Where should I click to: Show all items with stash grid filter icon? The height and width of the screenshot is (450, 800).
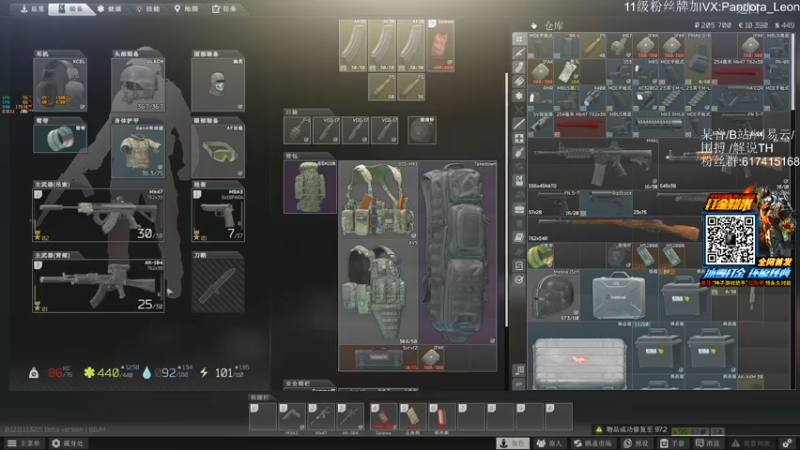pos(519,39)
